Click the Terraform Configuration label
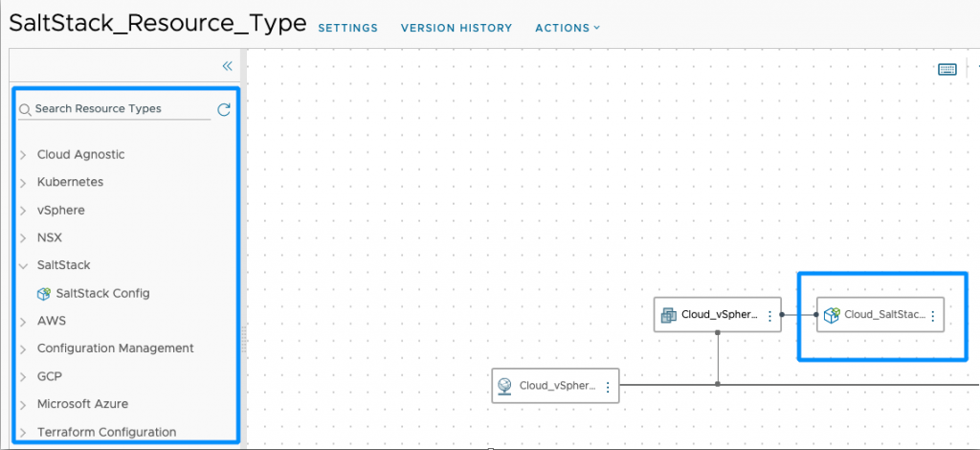This screenshot has height=450, width=980. click(106, 432)
